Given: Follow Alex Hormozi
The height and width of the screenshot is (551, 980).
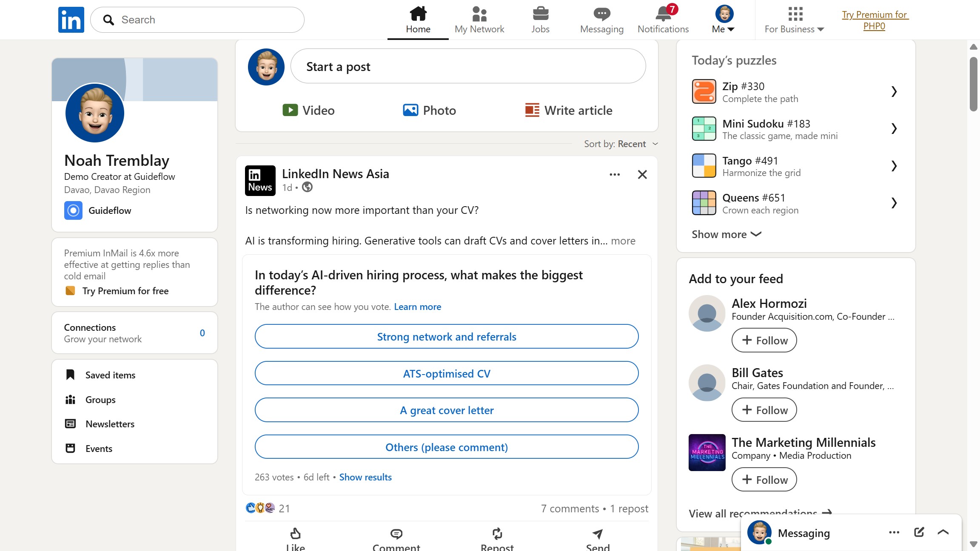Looking at the screenshot, I should pyautogui.click(x=764, y=340).
